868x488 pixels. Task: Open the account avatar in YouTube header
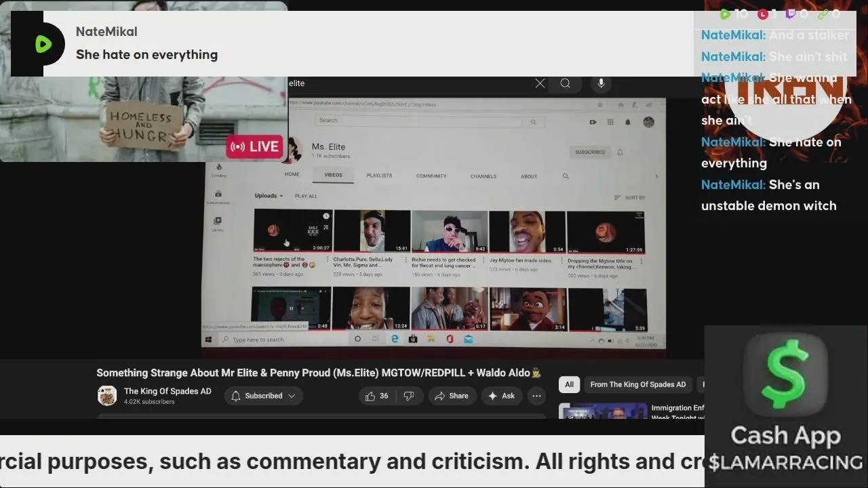click(648, 122)
